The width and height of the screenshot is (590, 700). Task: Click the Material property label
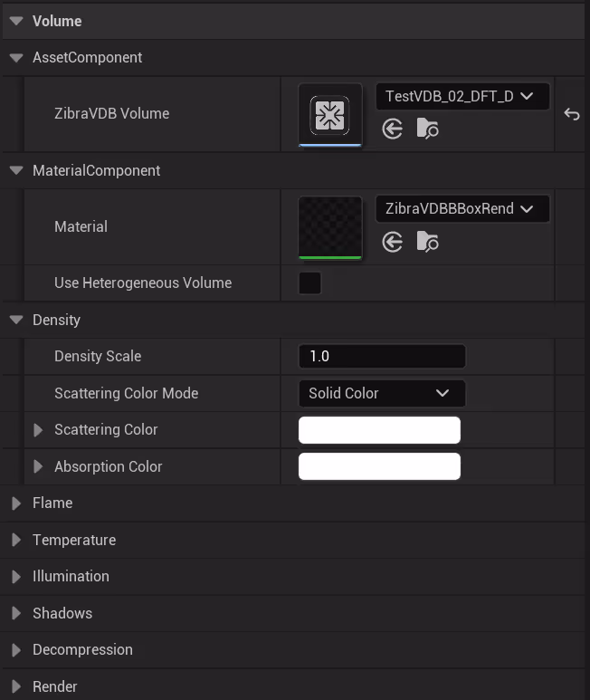point(81,226)
